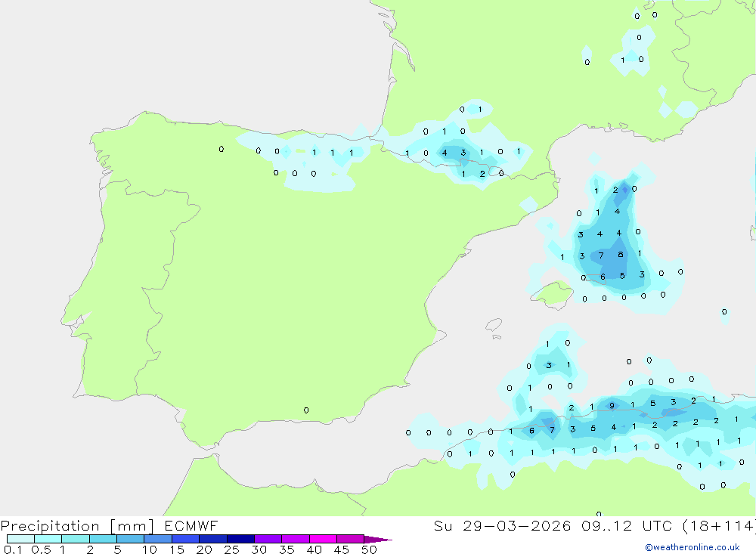Screen dimensions: 756x554
Task: Click the precipitation value '8' on the map
Action: 621,254
